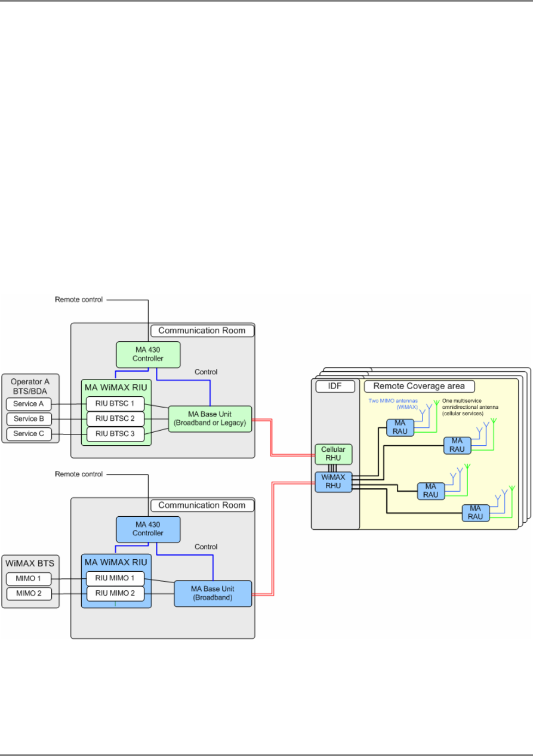The width and height of the screenshot is (533, 756).
Task: Select the RIU MIMO 2 box
Action: pyautogui.click(x=116, y=594)
